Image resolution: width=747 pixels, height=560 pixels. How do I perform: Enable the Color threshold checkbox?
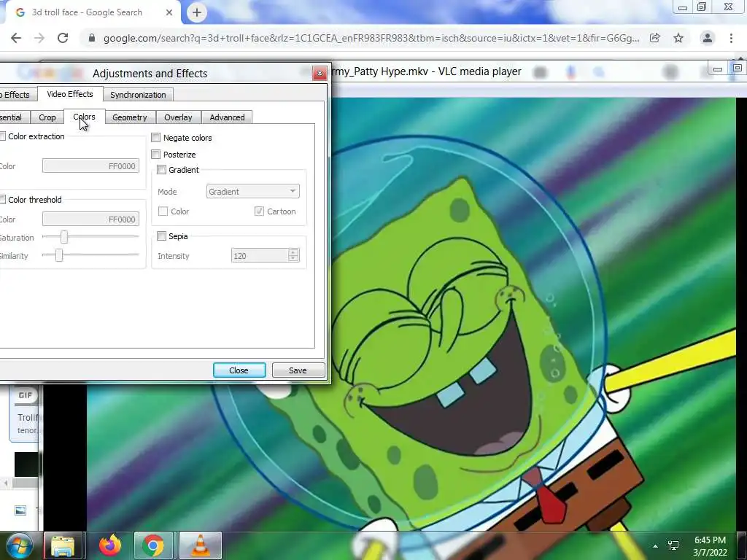click(2, 200)
